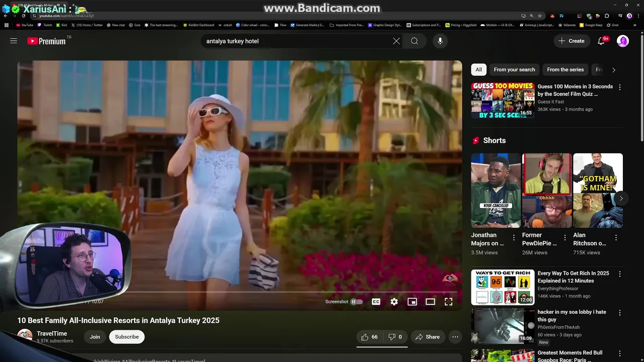Toggle closed captions CC

(x=376, y=302)
